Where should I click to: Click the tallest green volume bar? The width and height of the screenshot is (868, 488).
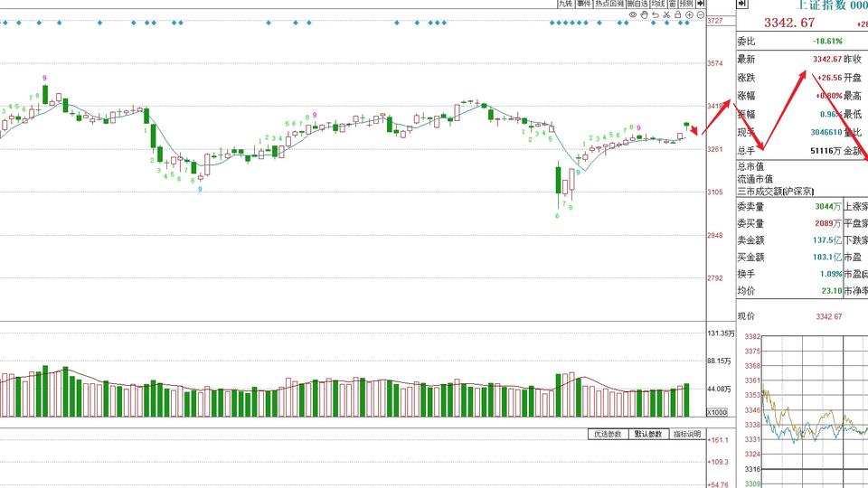tap(45, 391)
